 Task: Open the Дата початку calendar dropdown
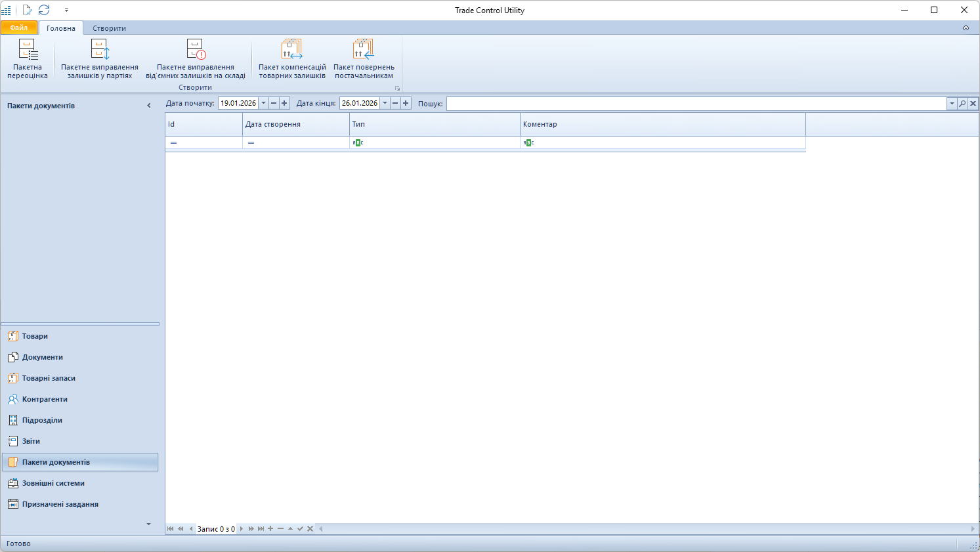263,103
